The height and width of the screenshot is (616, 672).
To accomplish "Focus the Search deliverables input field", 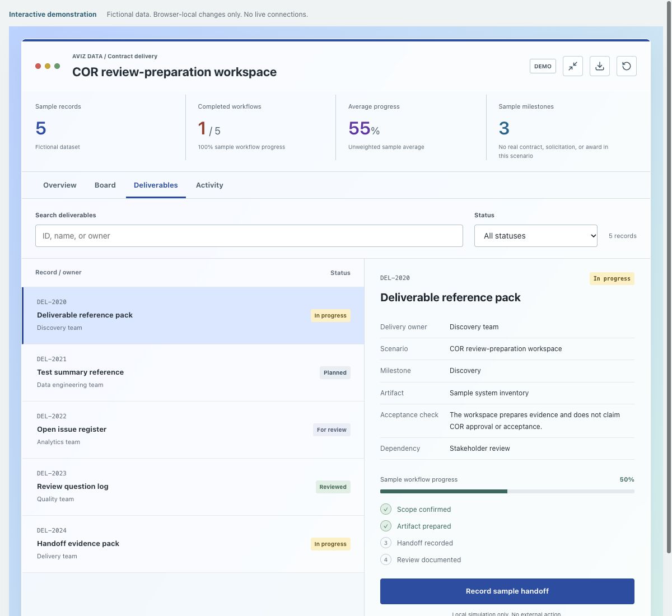I will pos(249,236).
